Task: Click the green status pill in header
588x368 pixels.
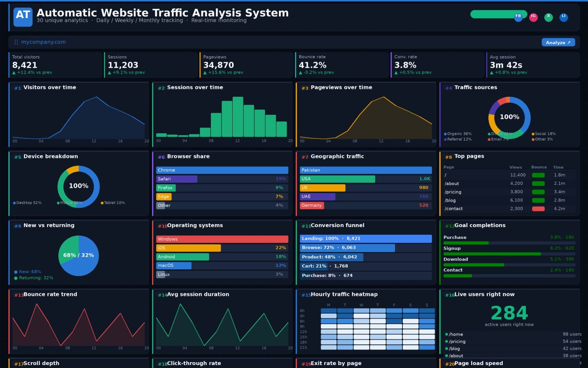Action: coord(499,14)
